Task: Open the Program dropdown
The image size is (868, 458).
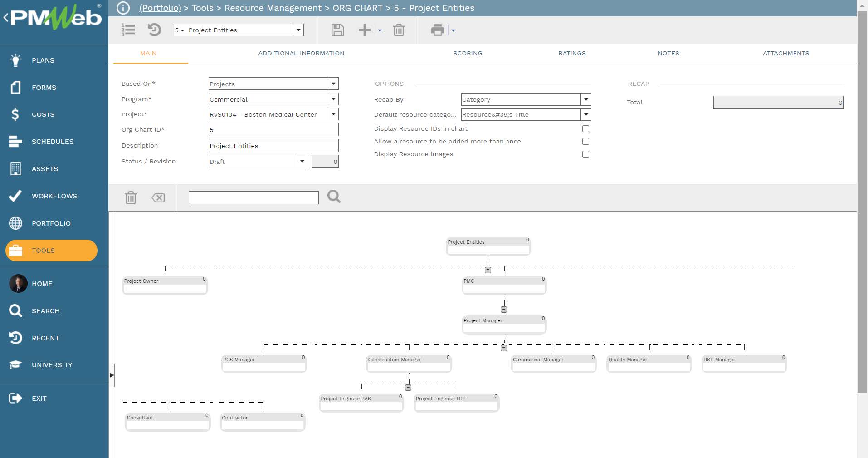Action: click(x=333, y=99)
